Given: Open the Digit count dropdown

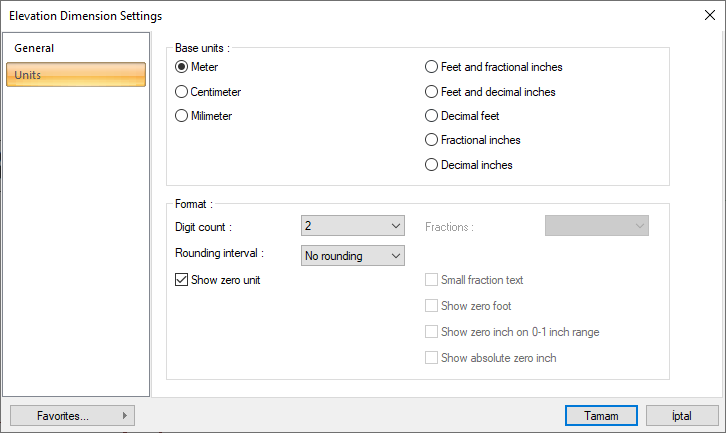Looking at the screenshot, I should (352, 226).
